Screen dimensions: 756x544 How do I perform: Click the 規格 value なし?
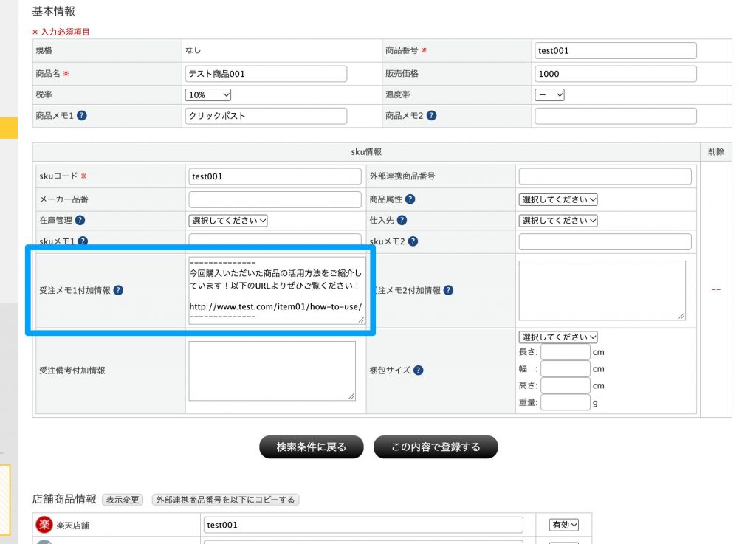(193, 50)
